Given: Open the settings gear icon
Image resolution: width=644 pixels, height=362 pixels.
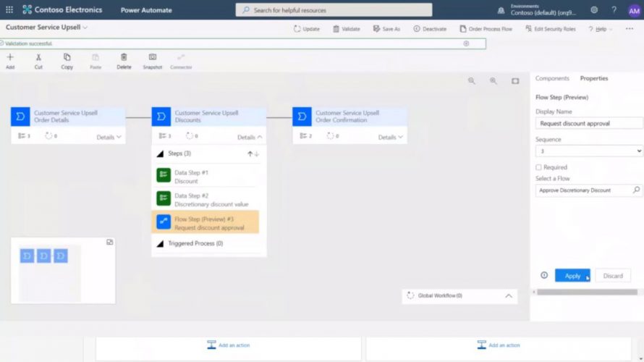Looking at the screenshot, I should point(594,10).
